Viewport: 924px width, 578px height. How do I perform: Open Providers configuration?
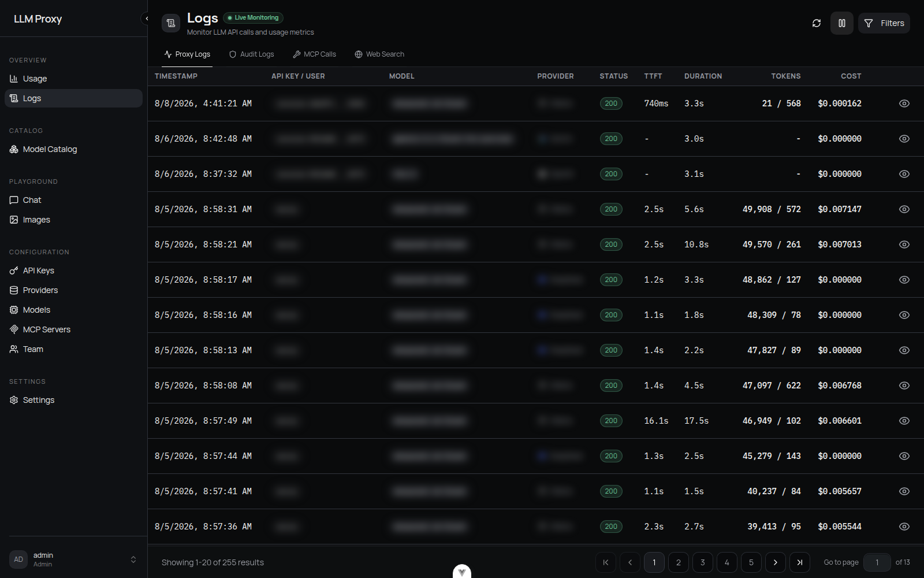coord(73,290)
